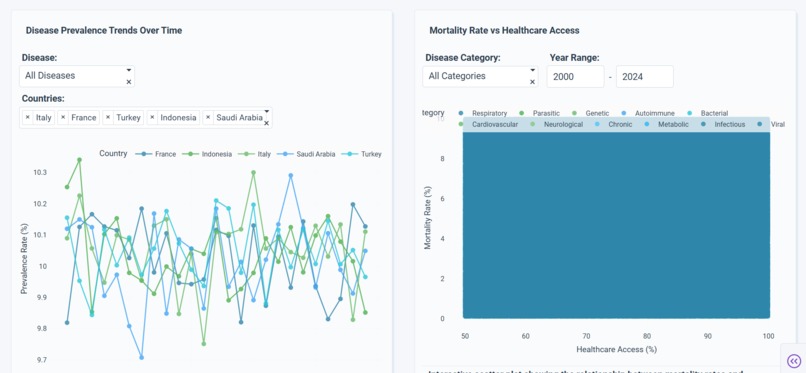Click the Healthcare Access (%) axis label
806x373 pixels.
tap(617, 349)
